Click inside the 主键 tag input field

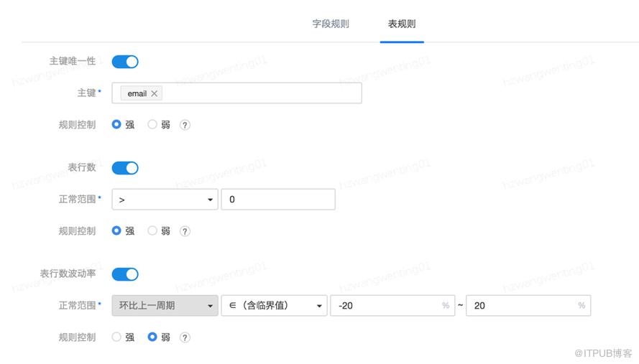pos(236,93)
